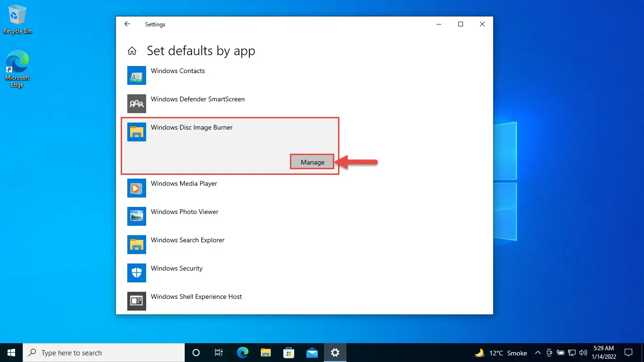Image resolution: width=644 pixels, height=362 pixels.
Task: Click the Windows Disc Image Burner icon
Action: click(137, 132)
